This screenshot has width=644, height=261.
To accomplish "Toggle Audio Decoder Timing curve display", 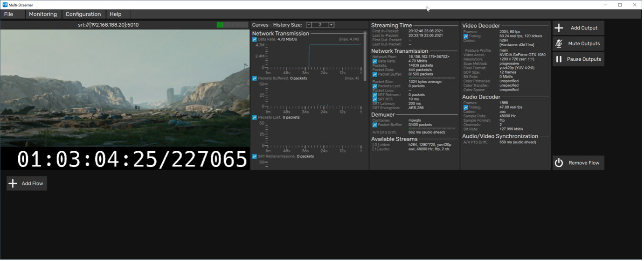I will 465,107.
